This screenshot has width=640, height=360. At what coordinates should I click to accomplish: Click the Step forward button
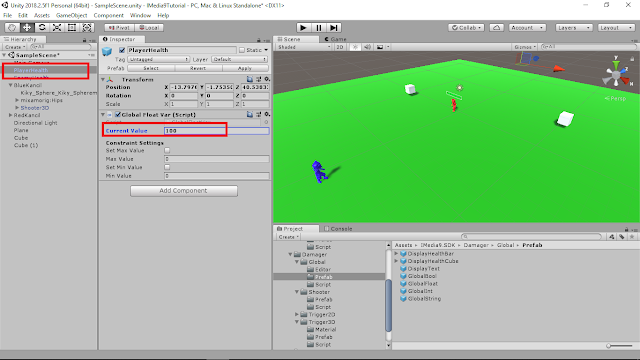click(334, 28)
